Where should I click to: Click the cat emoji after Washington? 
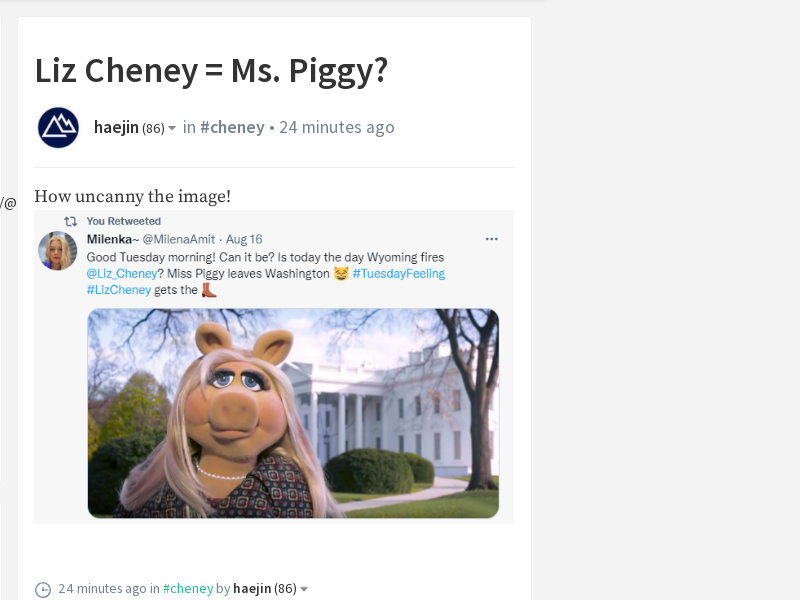click(341, 273)
